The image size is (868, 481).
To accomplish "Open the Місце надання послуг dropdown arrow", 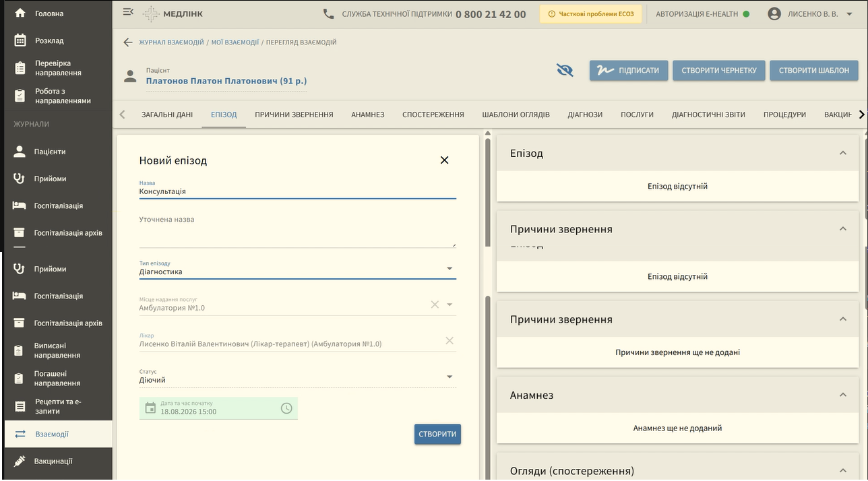I will point(449,304).
